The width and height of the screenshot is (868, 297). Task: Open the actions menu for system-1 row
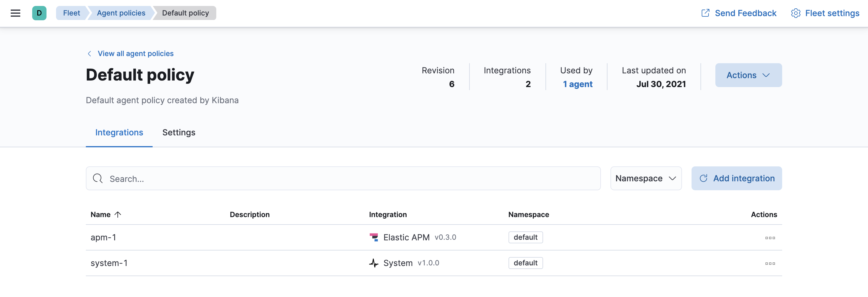coord(770,263)
